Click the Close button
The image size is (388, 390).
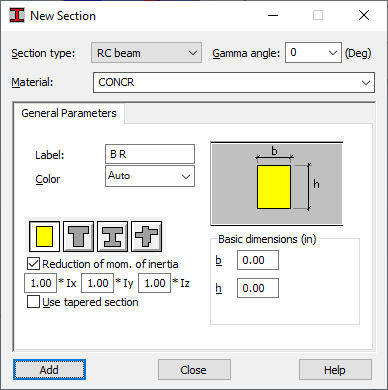[x=194, y=370]
